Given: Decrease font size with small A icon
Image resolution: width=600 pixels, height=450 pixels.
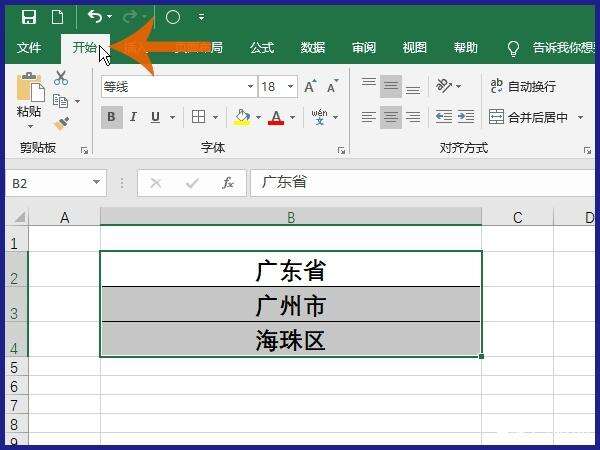Looking at the screenshot, I should tap(333, 86).
